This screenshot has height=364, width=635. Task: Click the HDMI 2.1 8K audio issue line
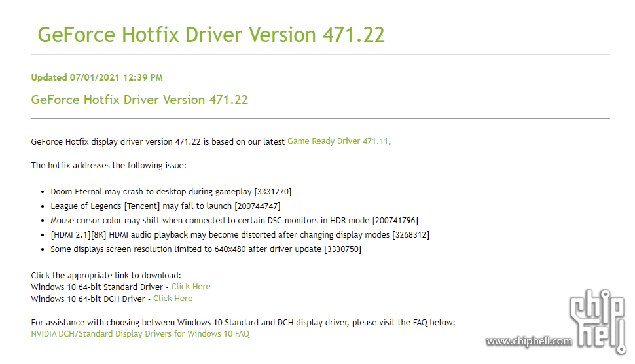[240, 235]
